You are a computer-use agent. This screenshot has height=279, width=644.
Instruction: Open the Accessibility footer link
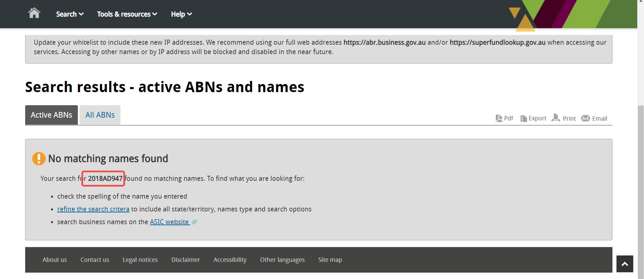tap(230, 260)
